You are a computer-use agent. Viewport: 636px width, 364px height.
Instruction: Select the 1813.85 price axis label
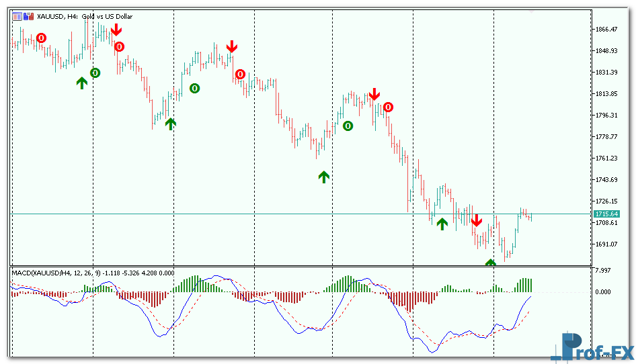[x=606, y=94]
